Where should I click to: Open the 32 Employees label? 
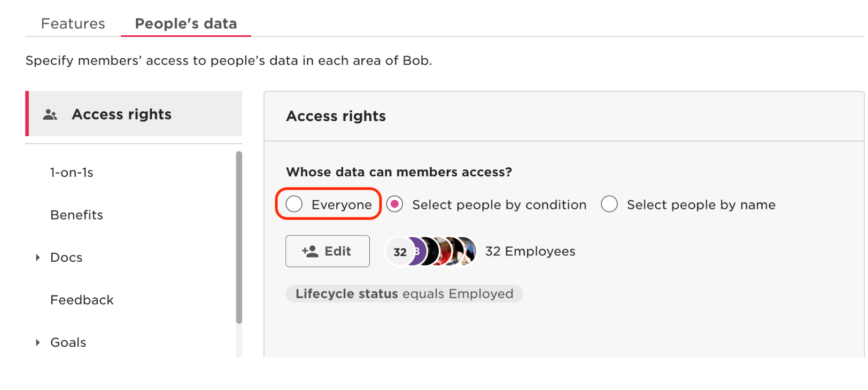tap(530, 251)
